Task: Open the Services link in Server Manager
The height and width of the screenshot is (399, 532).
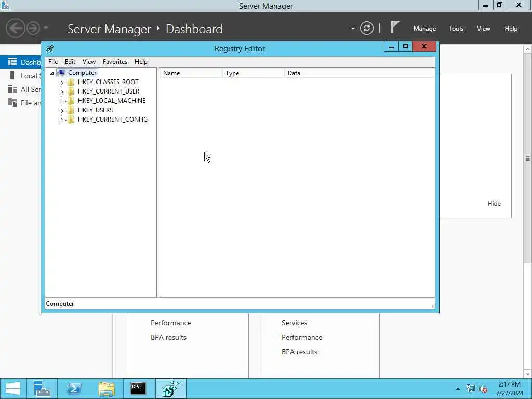Action: pyautogui.click(x=294, y=323)
